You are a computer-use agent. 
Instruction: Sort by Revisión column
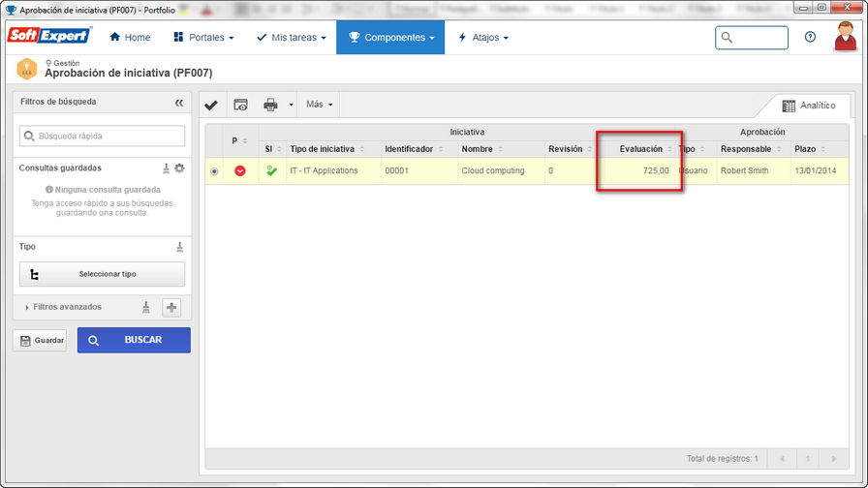pos(571,149)
